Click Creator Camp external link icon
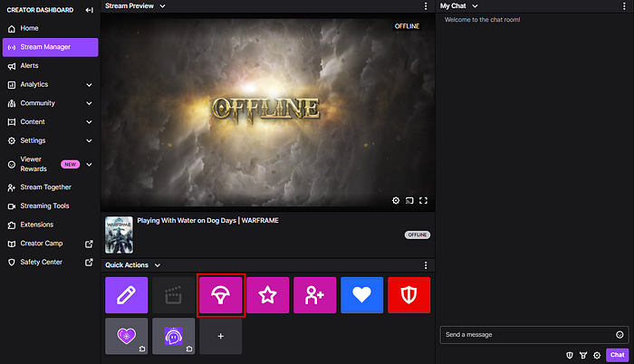Screen dimensions: 634x364 [x=89, y=244]
